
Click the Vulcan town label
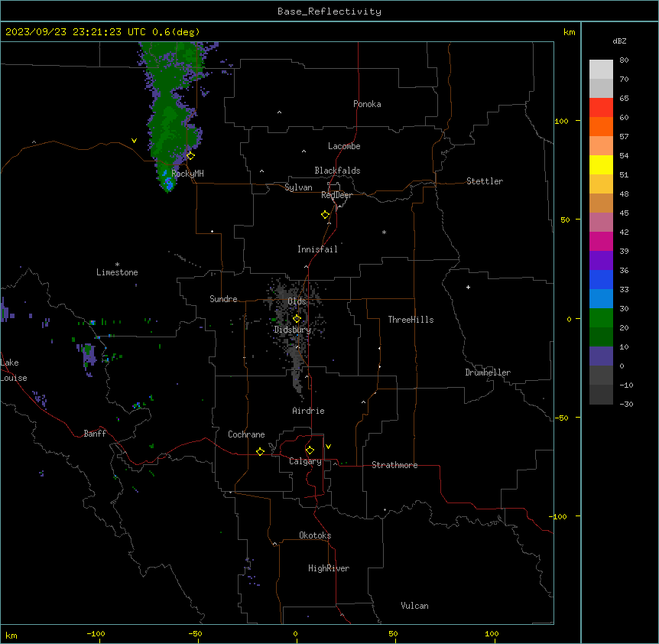click(415, 606)
